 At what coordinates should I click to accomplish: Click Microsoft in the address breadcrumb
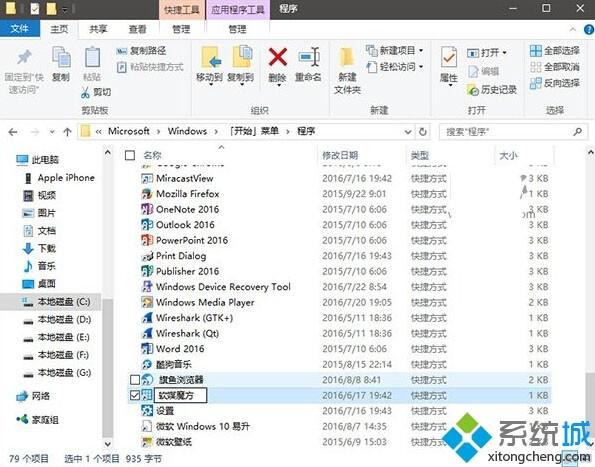(x=129, y=131)
